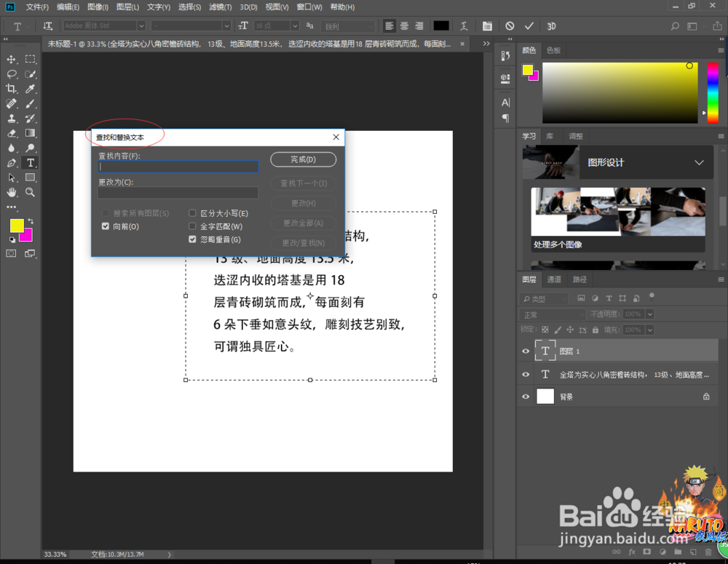Open the 文件(F) menu
The height and width of the screenshot is (564, 728).
(x=37, y=7)
